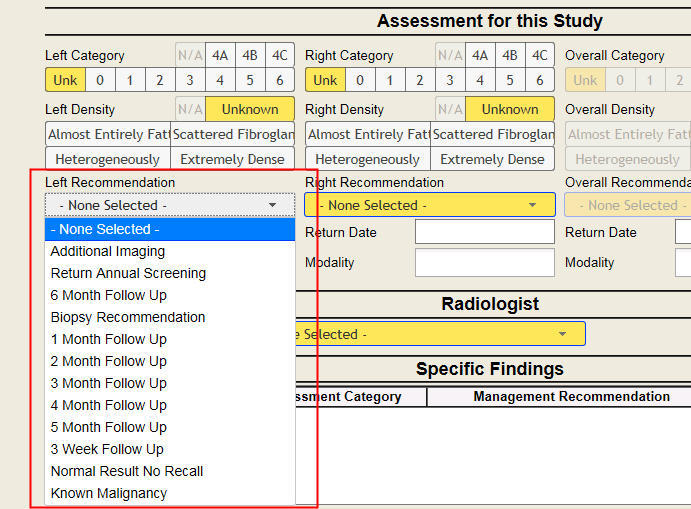This screenshot has height=509, width=691.
Task: Choose 'Return Annual Screening' option
Action: click(x=128, y=273)
